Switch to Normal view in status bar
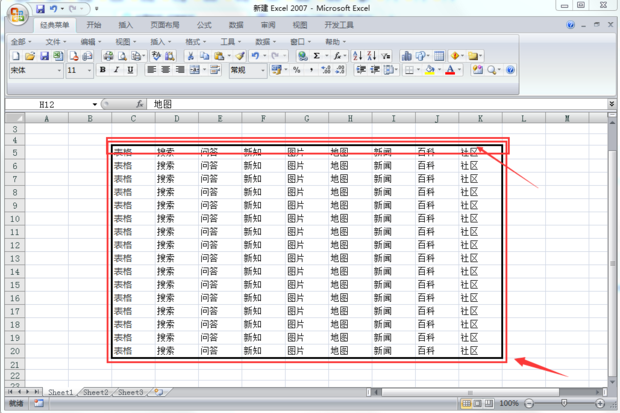Screen dimensions: 620x413 [x=467, y=404]
